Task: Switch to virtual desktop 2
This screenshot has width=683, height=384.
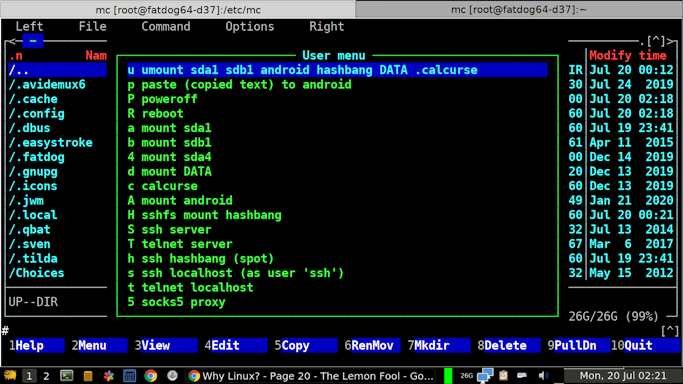Action: pyautogui.click(x=46, y=376)
